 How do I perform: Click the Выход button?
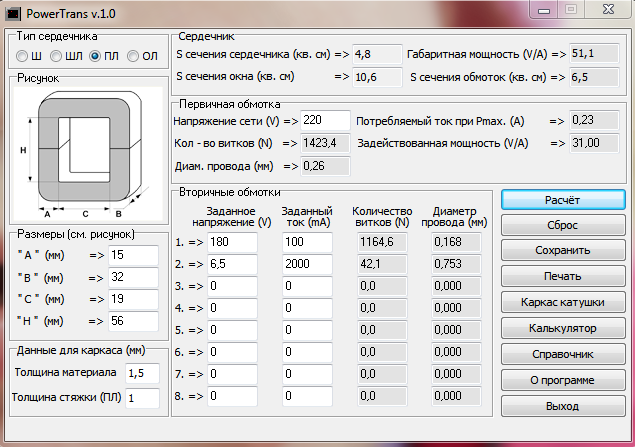click(563, 407)
